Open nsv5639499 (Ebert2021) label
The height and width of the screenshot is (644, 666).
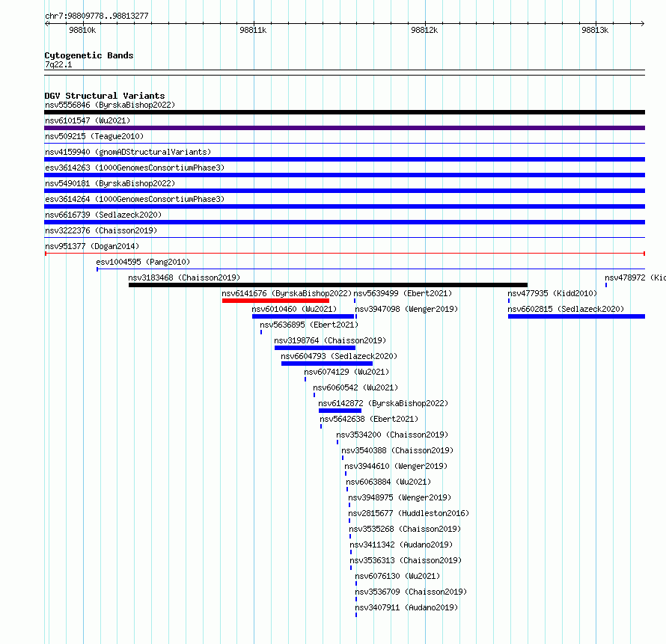403,293
